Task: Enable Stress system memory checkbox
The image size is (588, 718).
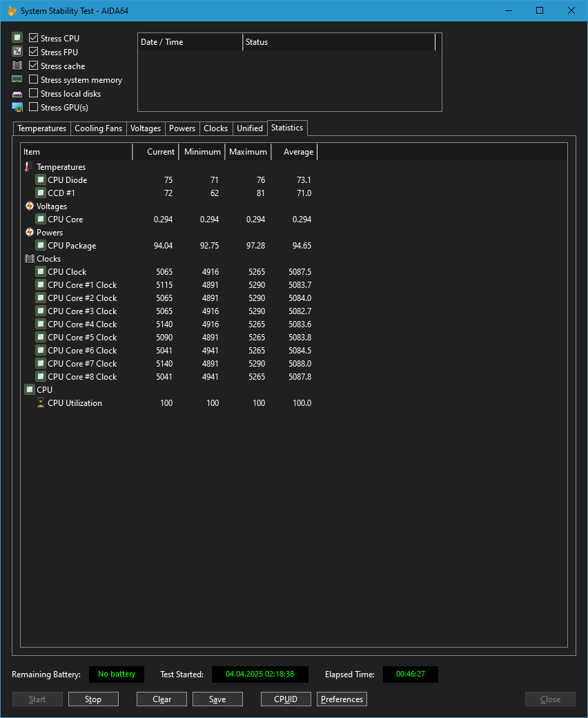Action: click(34, 80)
